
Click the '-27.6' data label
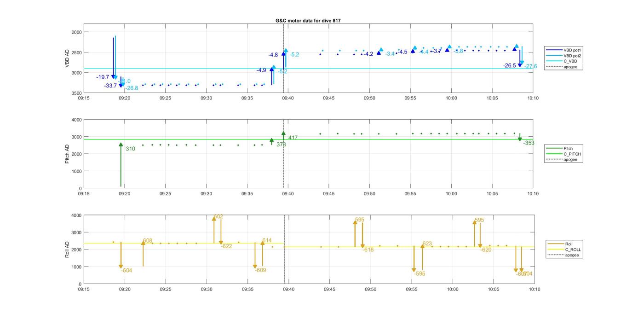pyautogui.click(x=531, y=67)
